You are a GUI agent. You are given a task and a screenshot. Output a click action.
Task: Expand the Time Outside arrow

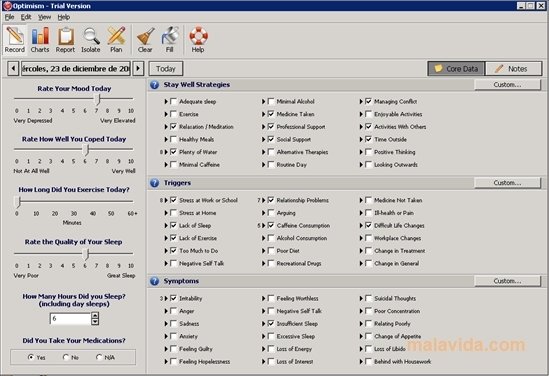point(361,139)
